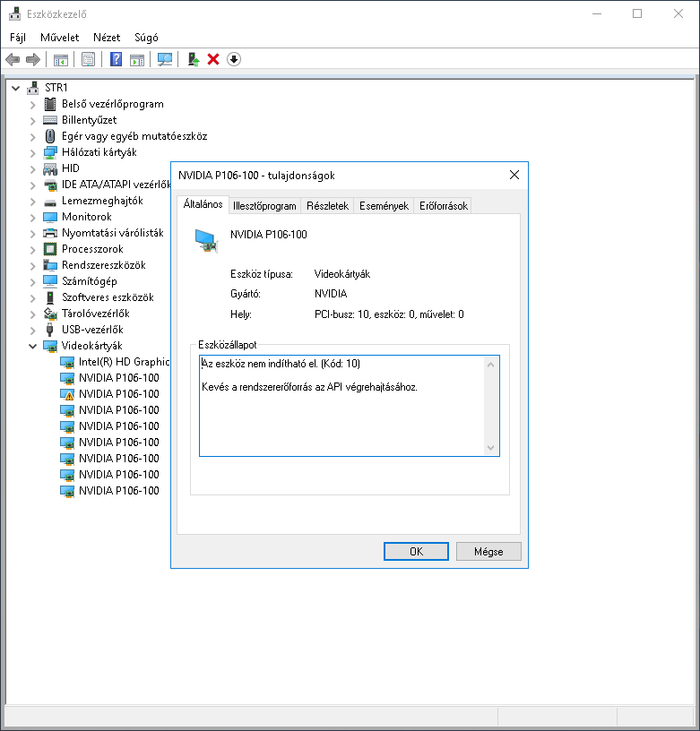Click the Forward arrow in the toolbar
700x731 pixels.
33,60
